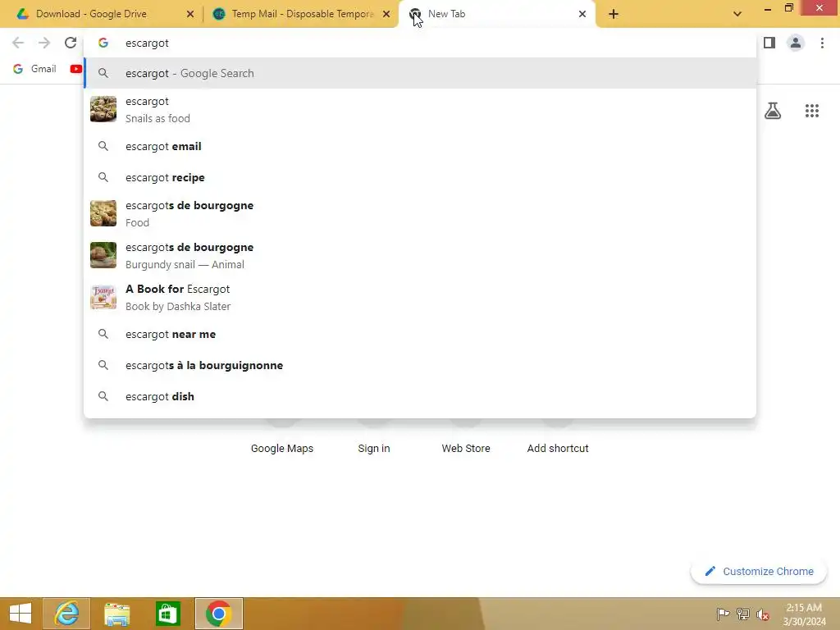Open the YouTube bookmark icon
The height and width of the screenshot is (630, 840).
point(76,69)
